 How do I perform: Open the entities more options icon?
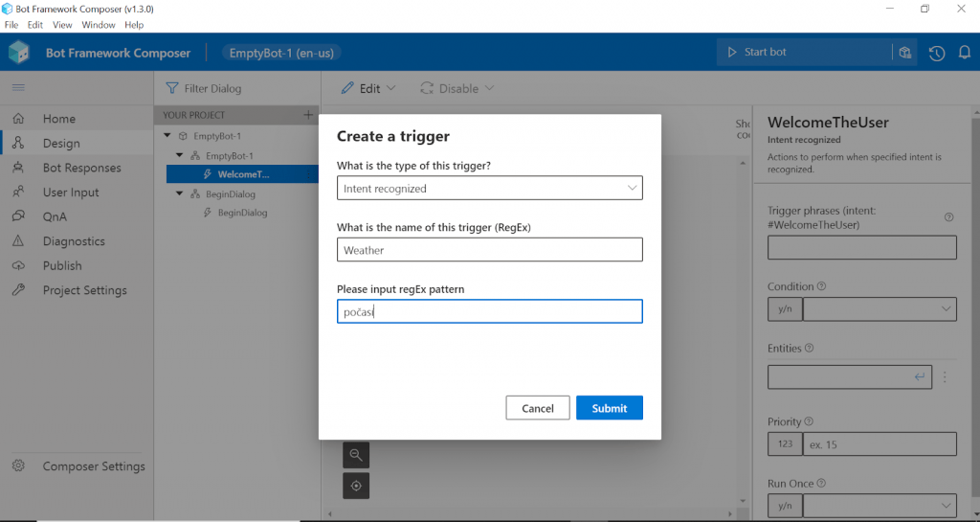[x=945, y=377]
